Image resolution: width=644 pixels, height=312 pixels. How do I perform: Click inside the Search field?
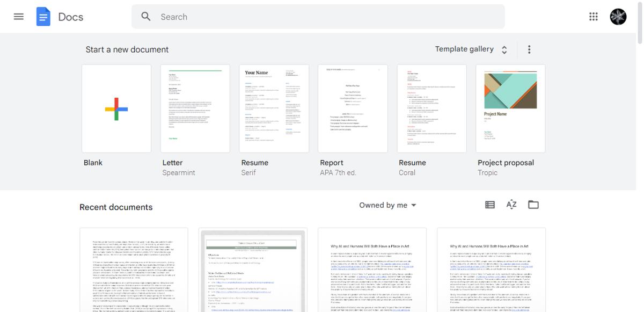pos(268,17)
